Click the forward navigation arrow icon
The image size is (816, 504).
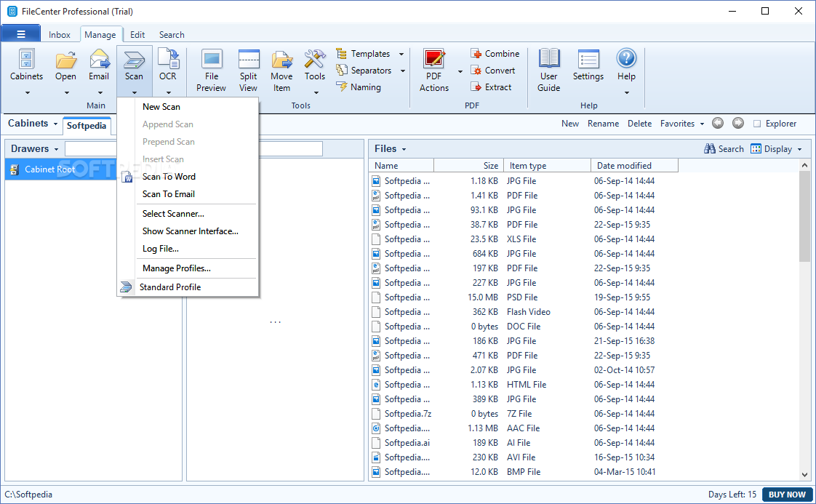coord(738,124)
